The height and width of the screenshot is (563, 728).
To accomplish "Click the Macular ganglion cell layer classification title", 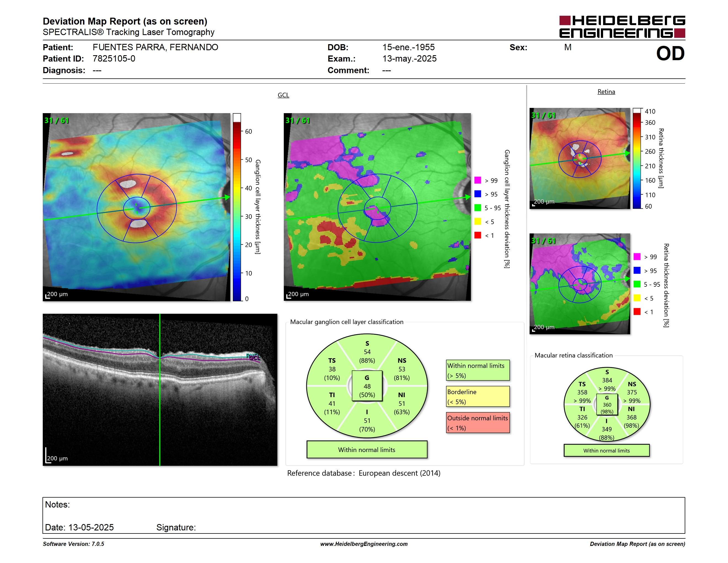I will coord(347,322).
